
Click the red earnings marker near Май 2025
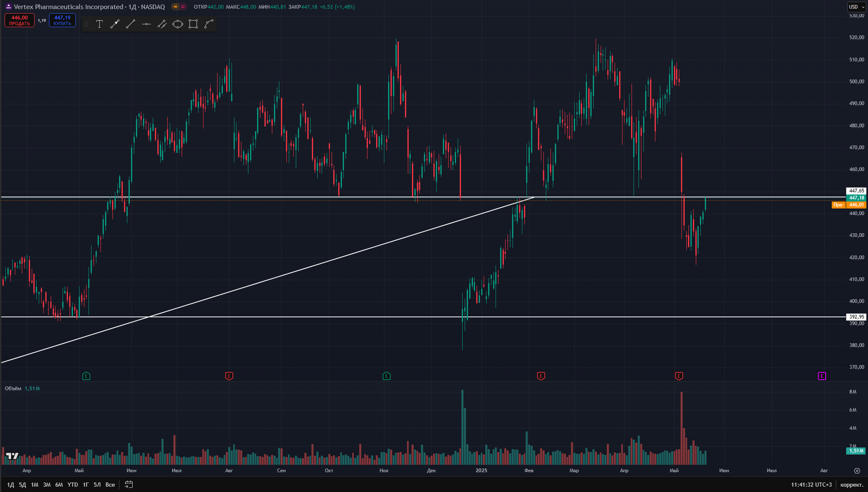click(679, 376)
